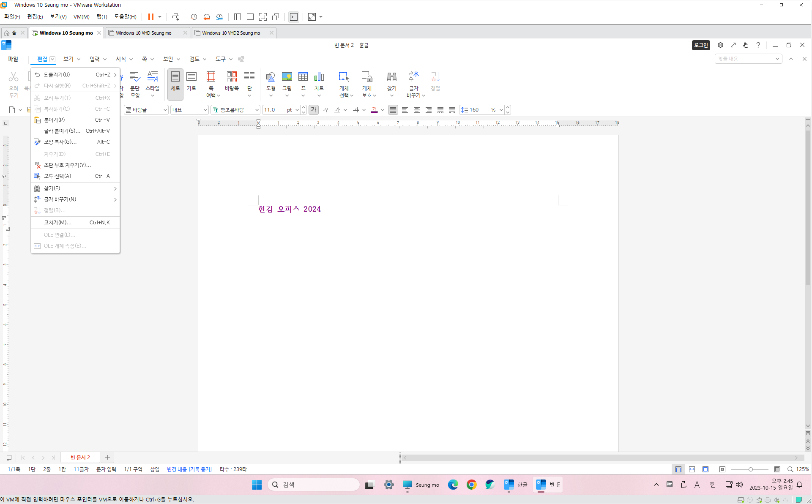
Task: Open the 바탕글 style dropdown
Action: (165, 110)
